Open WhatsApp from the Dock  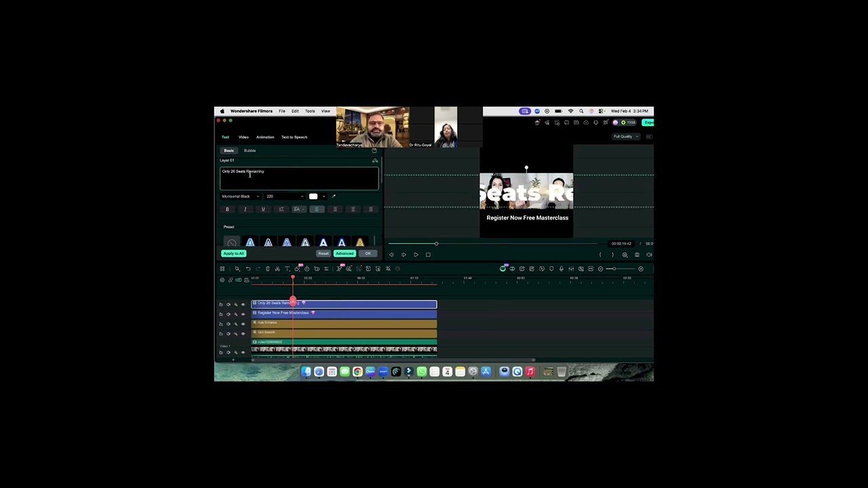(x=422, y=371)
